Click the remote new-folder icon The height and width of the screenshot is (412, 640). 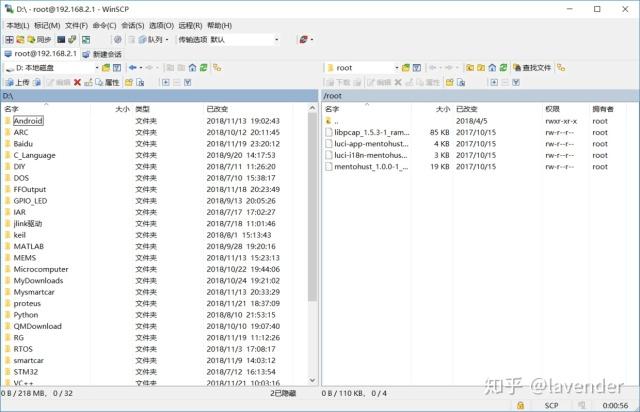coord(450,82)
